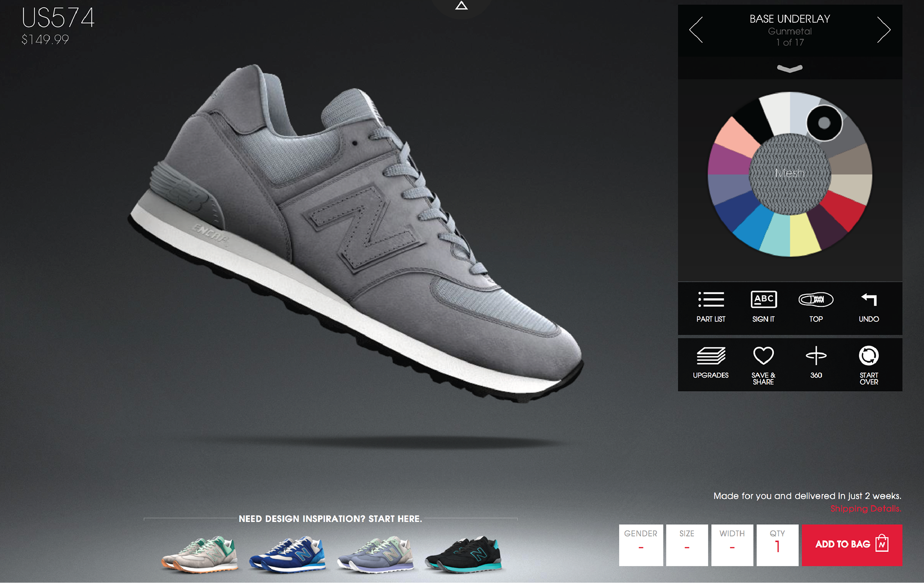The width and height of the screenshot is (924, 583).
Task: Open the Gender selector
Action: click(641, 545)
